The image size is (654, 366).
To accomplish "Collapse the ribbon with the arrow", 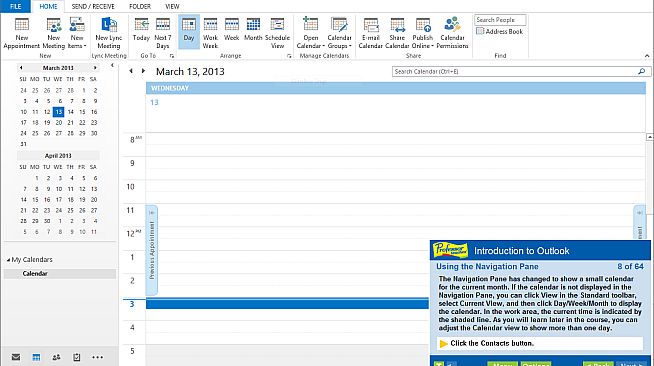I will (x=647, y=55).
